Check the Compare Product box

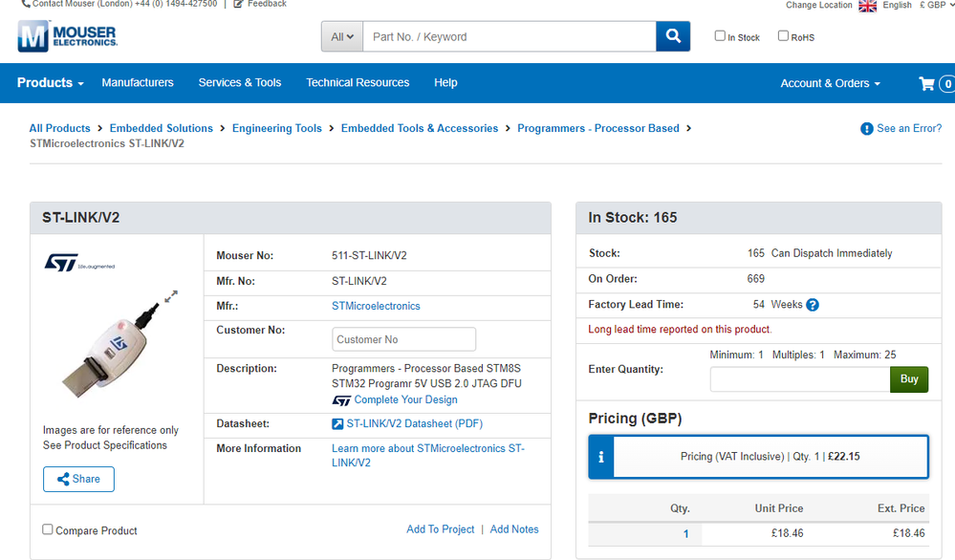pyautogui.click(x=48, y=529)
